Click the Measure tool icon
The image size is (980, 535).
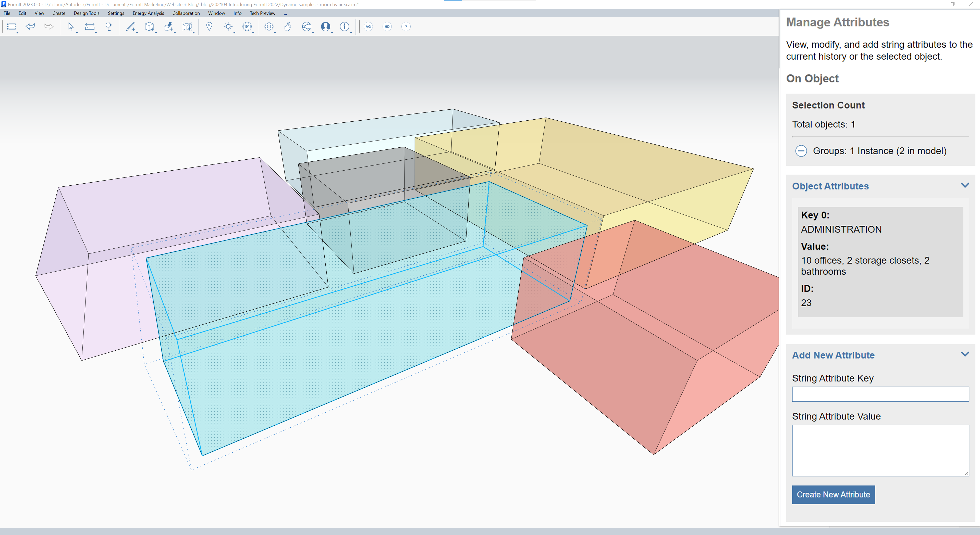pyautogui.click(x=90, y=26)
